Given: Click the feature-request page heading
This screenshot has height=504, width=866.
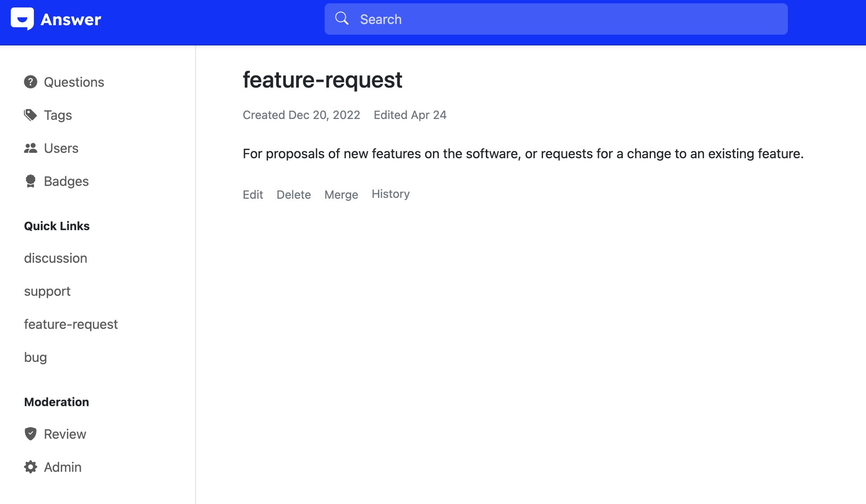Looking at the screenshot, I should point(322,79).
